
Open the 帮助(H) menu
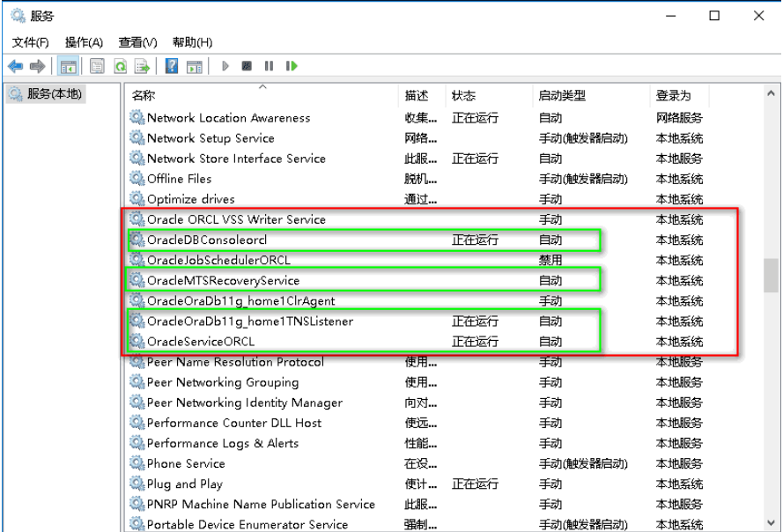click(192, 42)
